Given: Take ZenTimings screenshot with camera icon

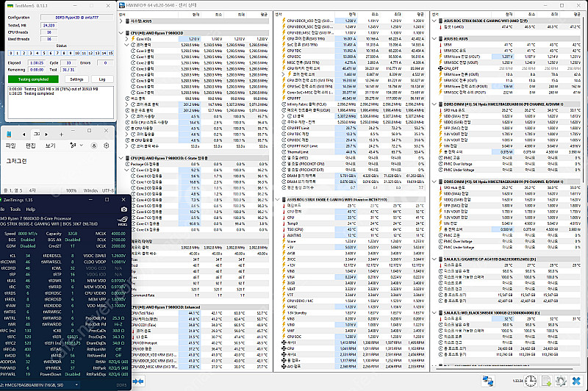Looking at the screenshot, I should click(124, 209).
